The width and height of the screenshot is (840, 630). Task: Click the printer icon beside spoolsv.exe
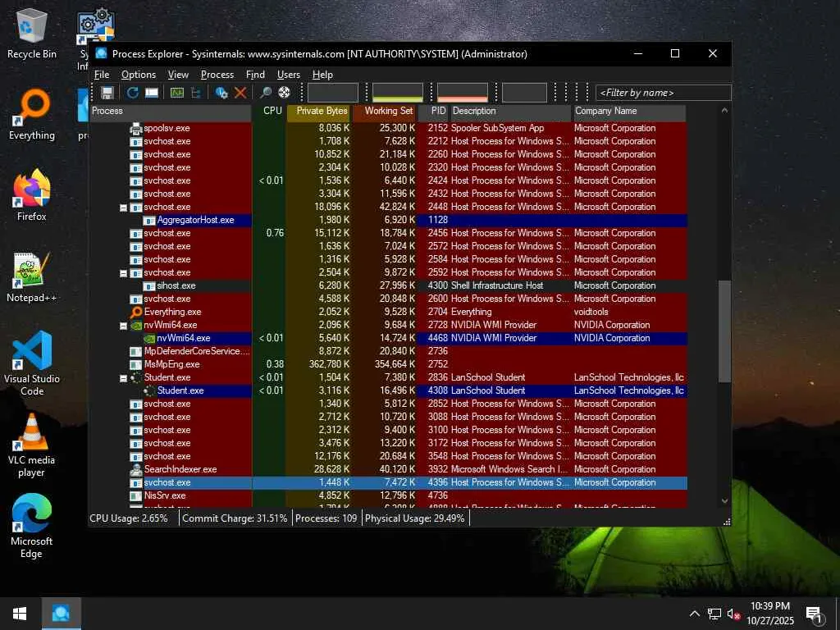pyautogui.click(x=136, y=128)
